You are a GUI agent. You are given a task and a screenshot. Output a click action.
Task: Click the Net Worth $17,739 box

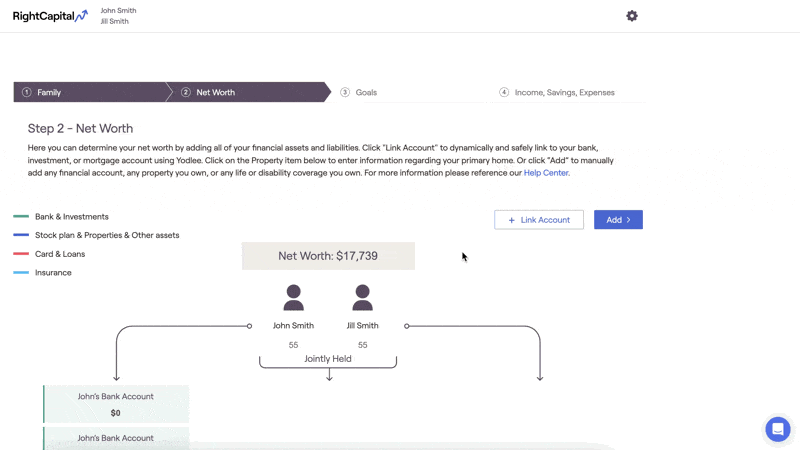coord(328,256)
